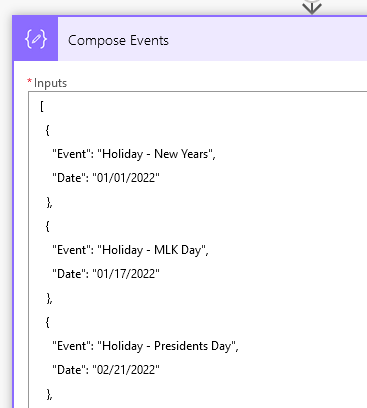Click the Compose action curly-braces icon
The height and width of the screenshot is (408, 367).
click(x=36, y=39)
